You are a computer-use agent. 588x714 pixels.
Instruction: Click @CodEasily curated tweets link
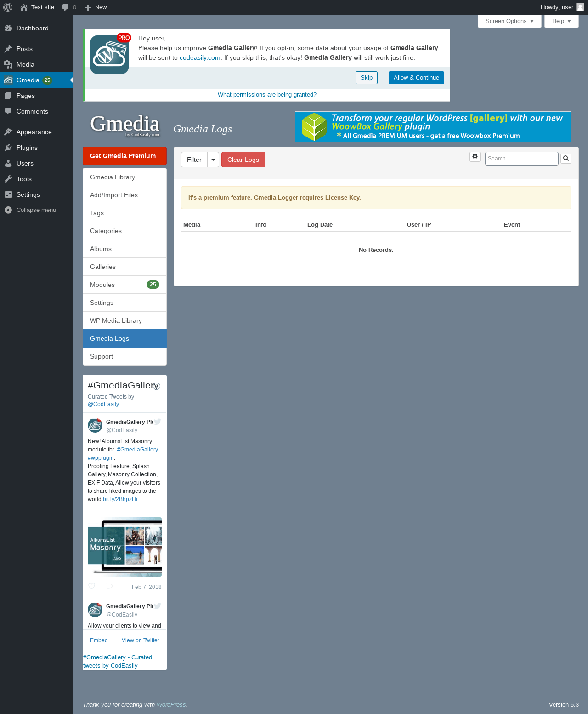pos(103,404)
